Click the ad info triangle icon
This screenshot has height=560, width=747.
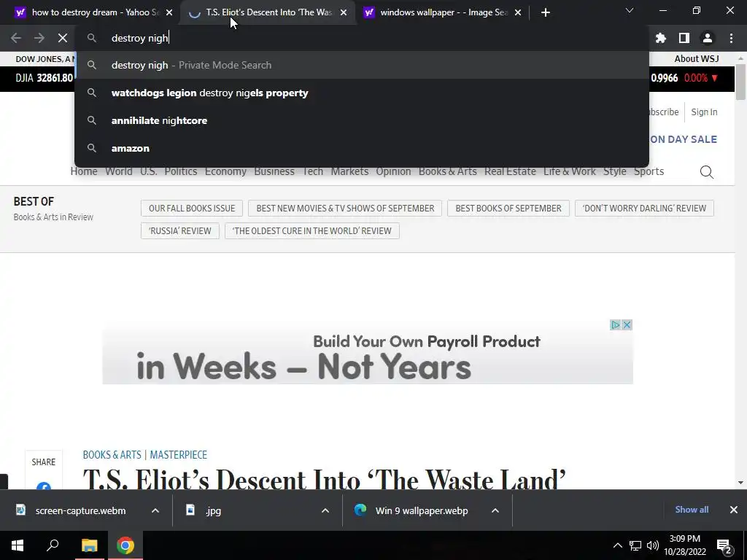[615, 324]
